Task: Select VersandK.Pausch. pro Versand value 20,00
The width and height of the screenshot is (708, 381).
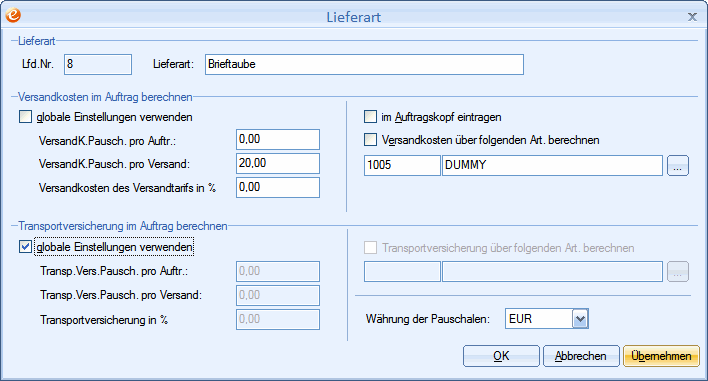Action: (x=278, y=163)
